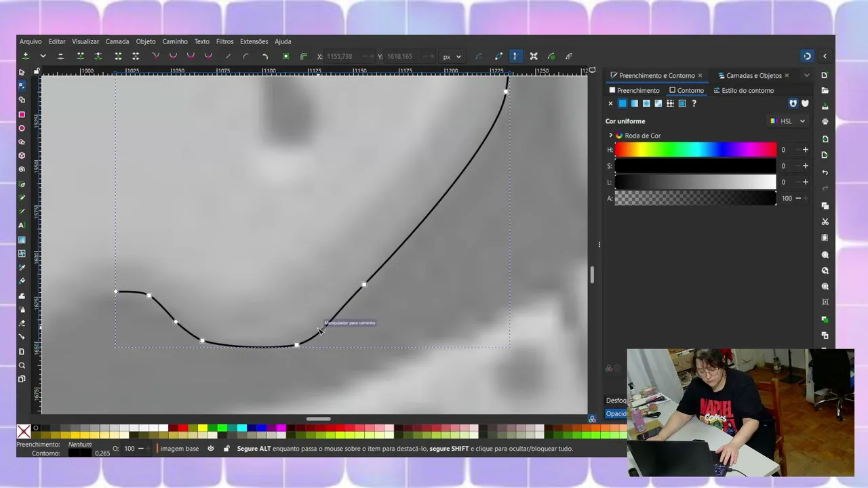This screenshot has width=868, height=488.
Task: Select the Ellipse tool in toolbox
Action: coord(22,128)
